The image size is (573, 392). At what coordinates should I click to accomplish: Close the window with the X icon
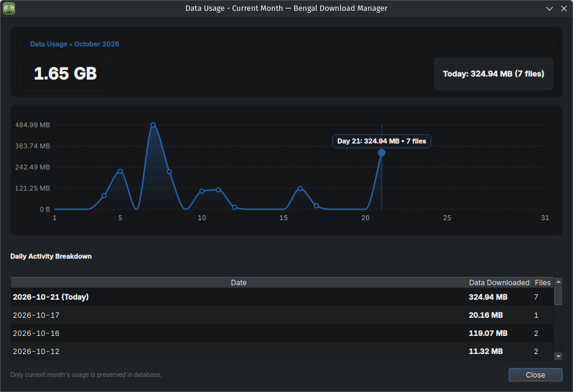coord(564,8)
